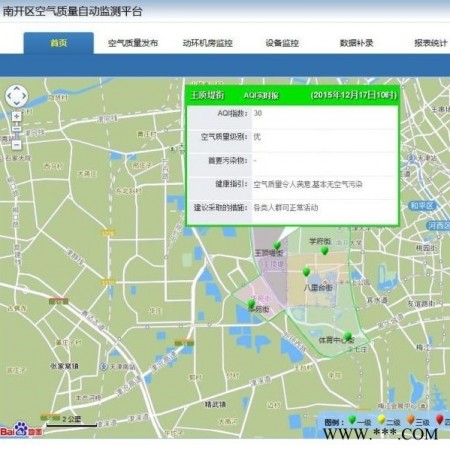Click the Baidu map logo
This screenshot has width=450, height=450.
point(21,430)
